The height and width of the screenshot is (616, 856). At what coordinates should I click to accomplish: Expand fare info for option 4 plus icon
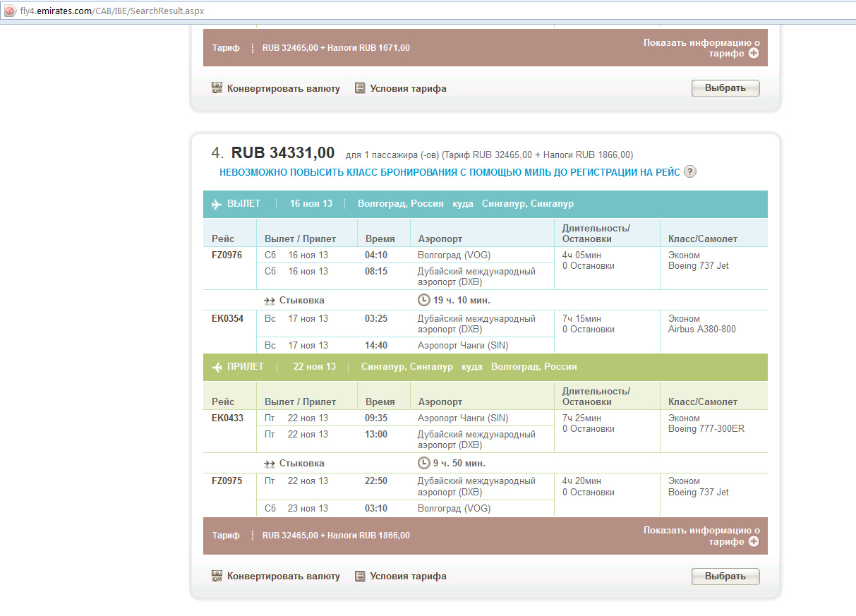pos(754,541)
